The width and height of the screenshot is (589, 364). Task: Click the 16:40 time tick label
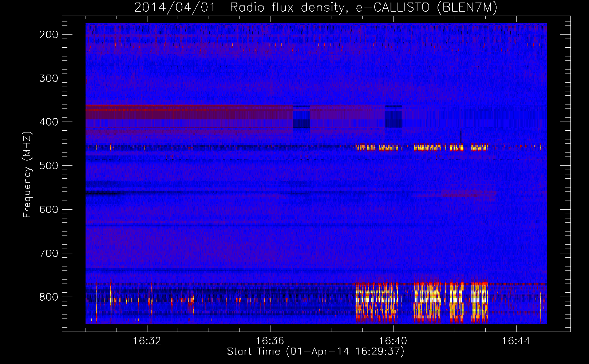(x=393, y=341)
